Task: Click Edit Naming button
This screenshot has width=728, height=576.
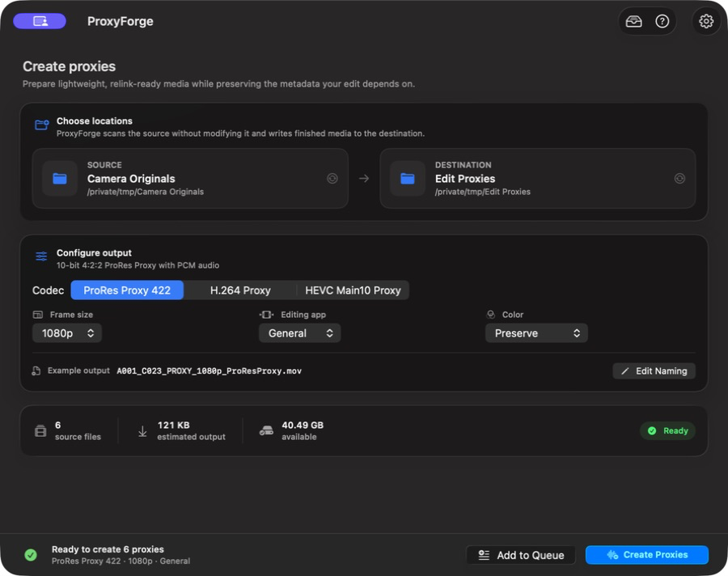Action: [654, 371]
